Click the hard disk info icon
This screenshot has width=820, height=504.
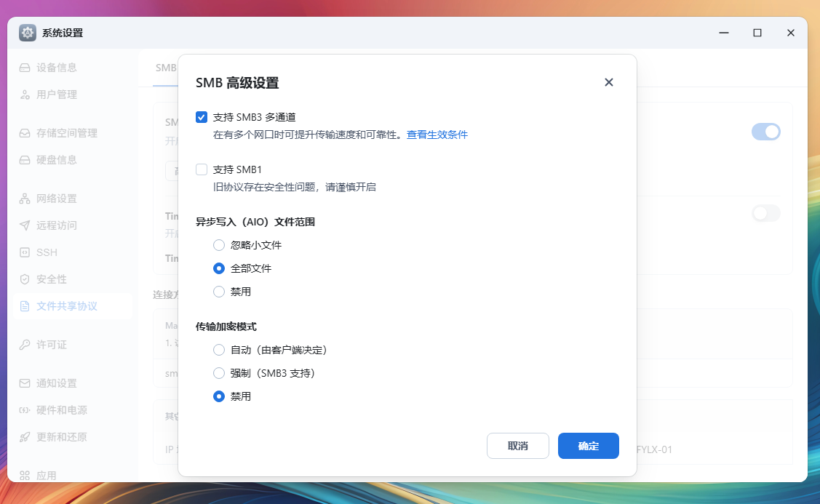click(25, 160)
